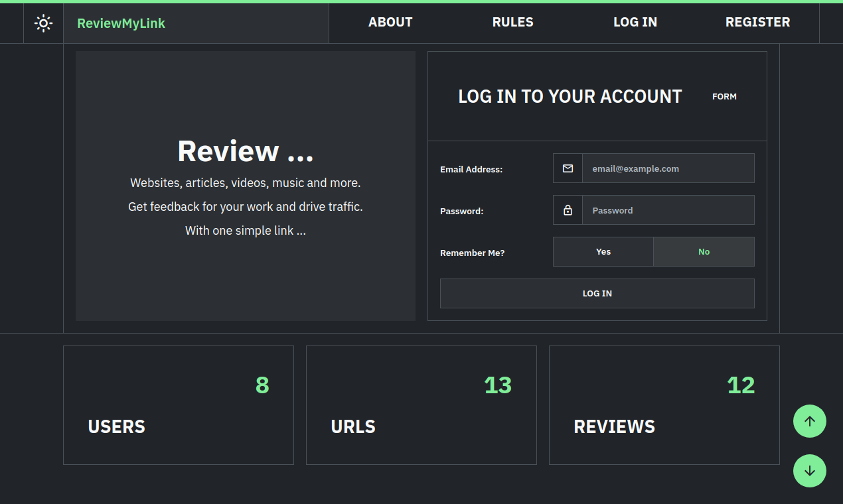Click the REVIEWS card showing 12
Screen dimensions: 843x504
[664, 405]
